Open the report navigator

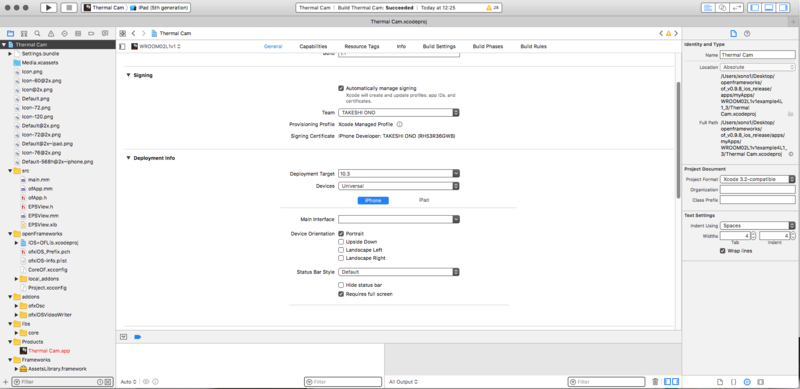(105, 33)
